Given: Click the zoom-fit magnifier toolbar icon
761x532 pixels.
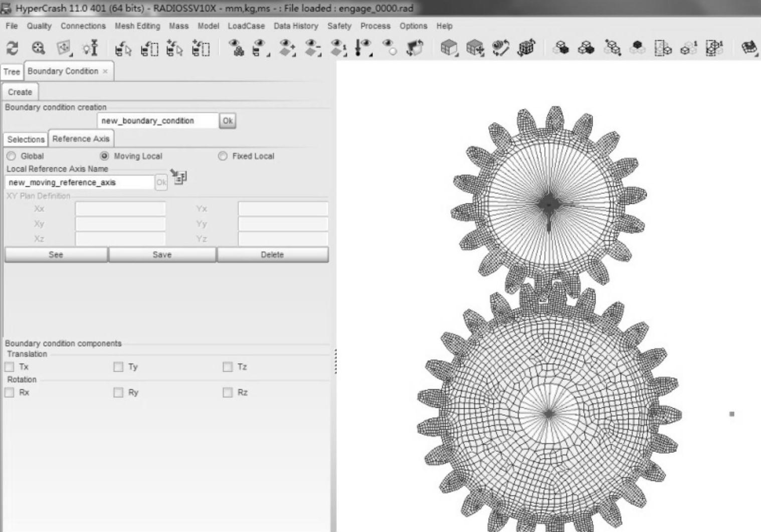Looking at the screenshot, I should pos(38,48).
